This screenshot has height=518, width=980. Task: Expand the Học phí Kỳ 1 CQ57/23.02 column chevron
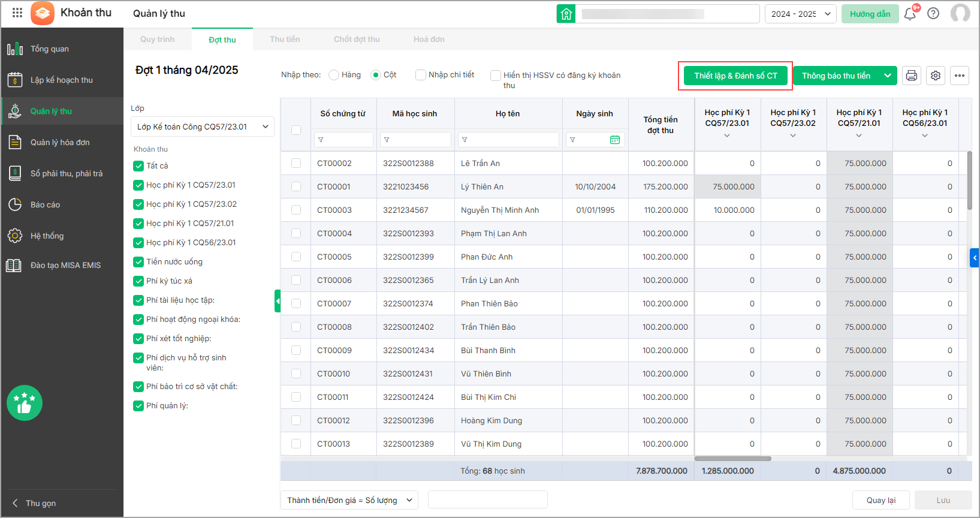pyautogui.click(x=793, y=135)
